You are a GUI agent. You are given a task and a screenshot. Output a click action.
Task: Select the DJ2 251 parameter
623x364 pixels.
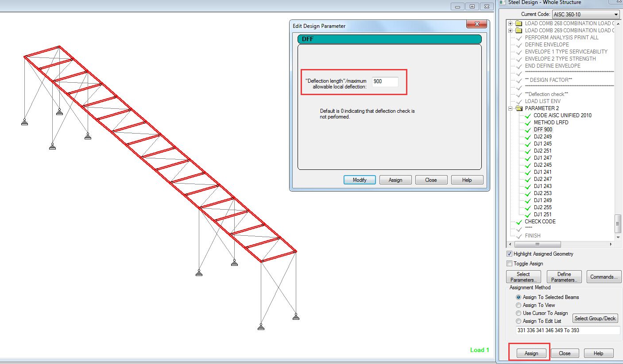click(x=542, y=151)
